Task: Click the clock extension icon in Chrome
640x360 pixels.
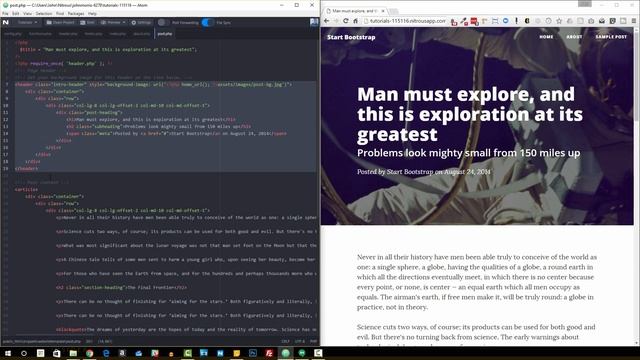Action: point(549,21)
